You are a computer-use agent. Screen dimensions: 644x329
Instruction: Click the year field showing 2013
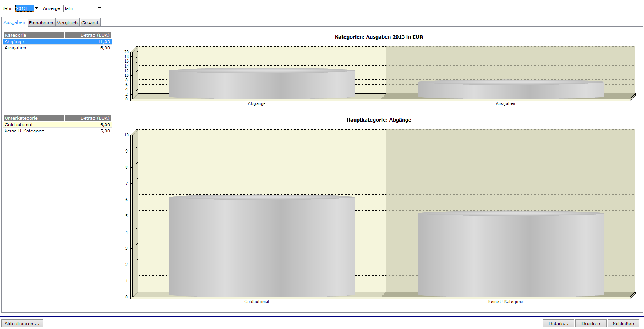24,8
